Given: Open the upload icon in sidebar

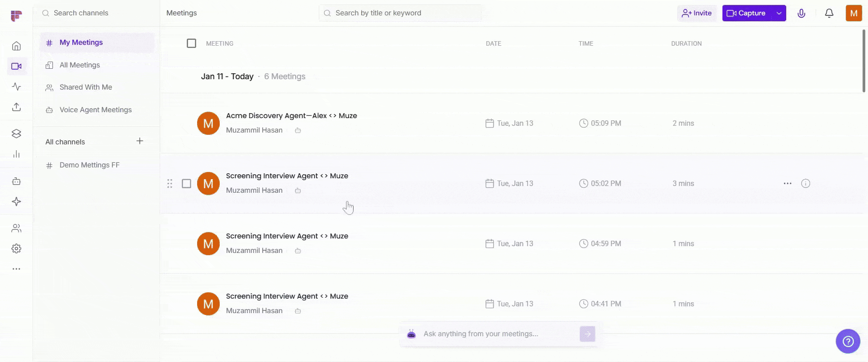Looking at the screenshot, I should (16, 107).
